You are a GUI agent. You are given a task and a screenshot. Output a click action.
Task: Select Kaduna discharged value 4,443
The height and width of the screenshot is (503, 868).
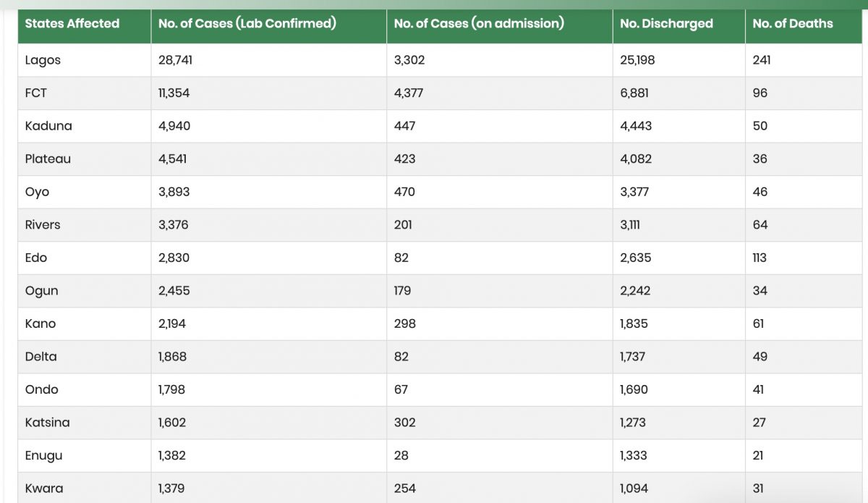(x=636, y=126)
